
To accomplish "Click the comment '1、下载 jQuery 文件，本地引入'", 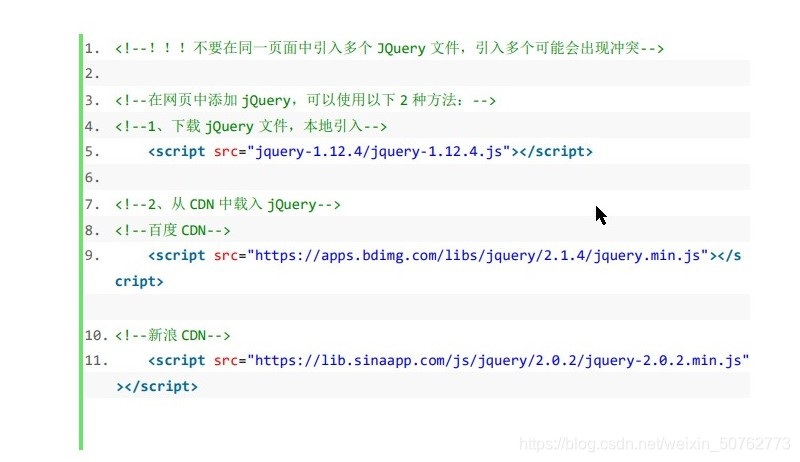I will click(251, 126).
